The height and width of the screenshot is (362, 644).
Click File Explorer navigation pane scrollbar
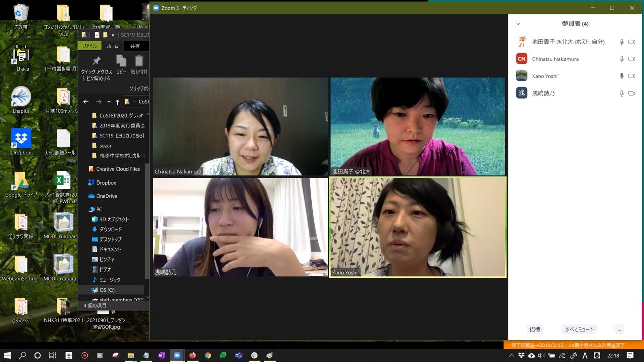(x=147, y=221)
